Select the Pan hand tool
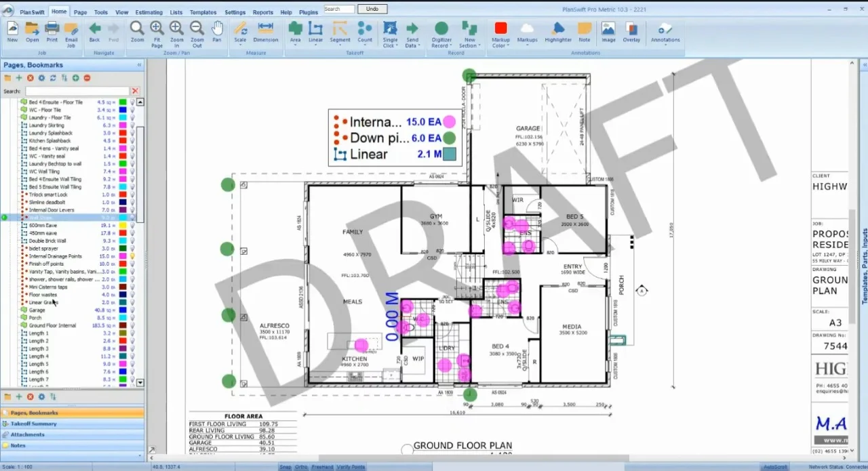Image resolution: width=868 pixels, height=471 pixels. (x=217, y=32)
